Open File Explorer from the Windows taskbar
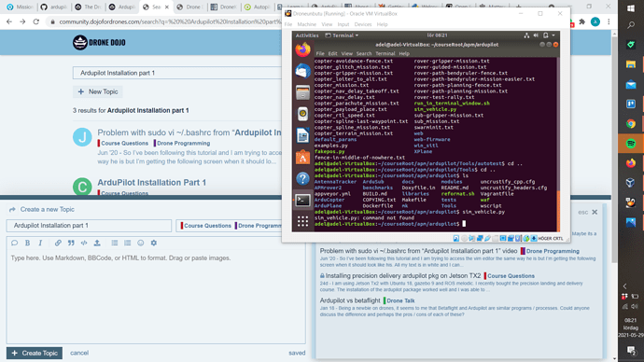The image size is (644, 362). click(x=631, y=64)
